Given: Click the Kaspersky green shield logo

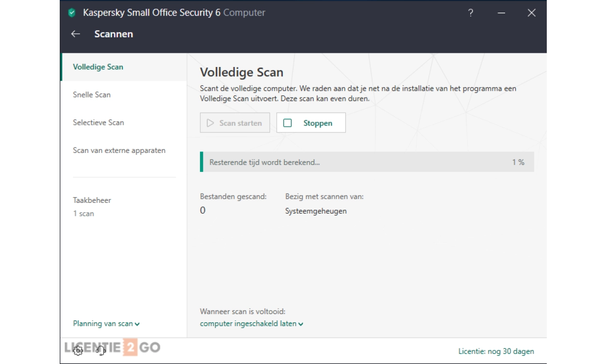Looking at the screenshot, I should [x=72, y=13].
